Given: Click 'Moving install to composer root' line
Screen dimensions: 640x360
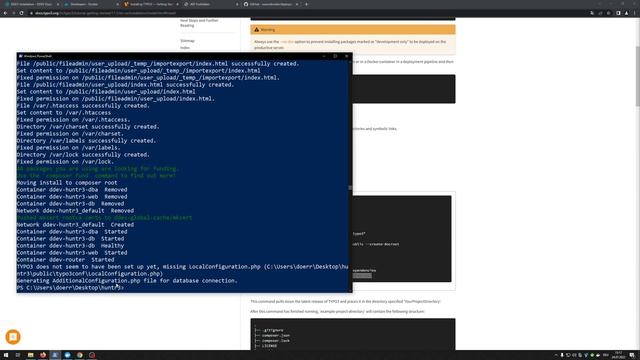Looking at the screenshot, I should pos(67,183).
